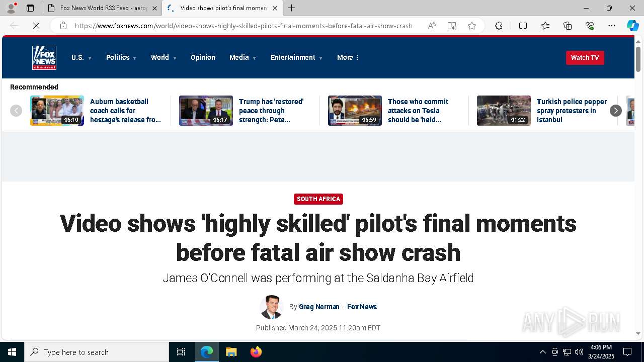The width and height of the screenshot is (644, 362).
Task: Go to the Opinion section
Action: tap(203, 57)
